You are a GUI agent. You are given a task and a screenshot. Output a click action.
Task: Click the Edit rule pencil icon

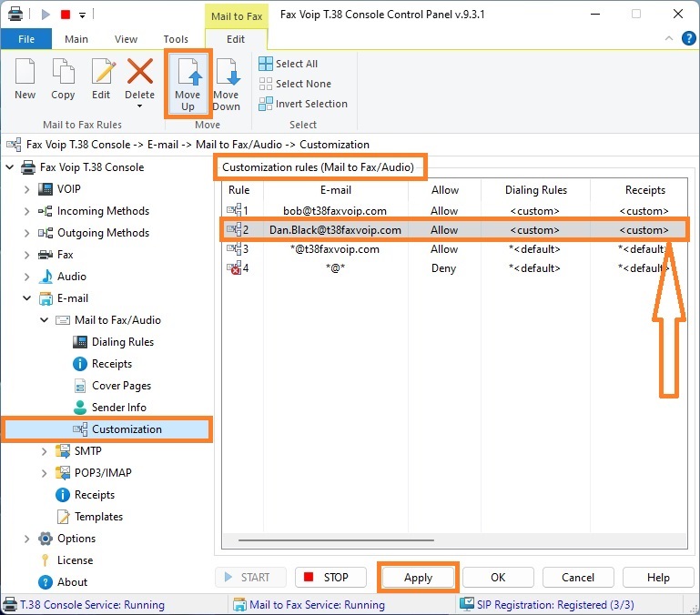tap(102, 71)
